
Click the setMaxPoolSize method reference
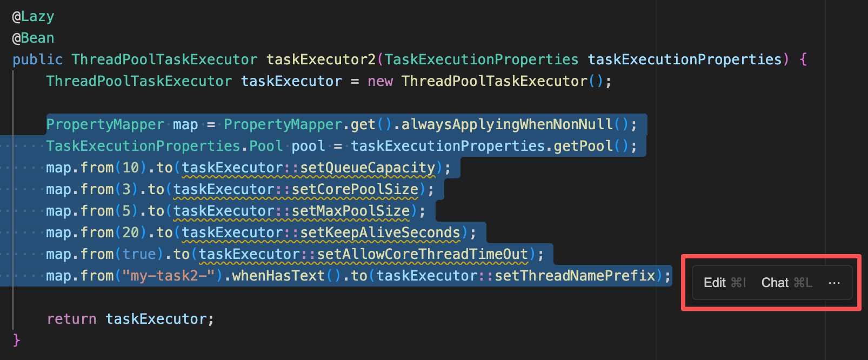[x=350, y=211]
